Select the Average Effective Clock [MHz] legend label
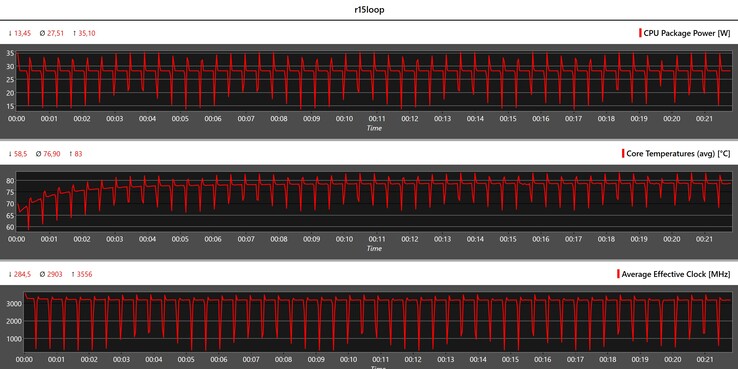This screenshot has height=369, width=738. click(676, 274)
